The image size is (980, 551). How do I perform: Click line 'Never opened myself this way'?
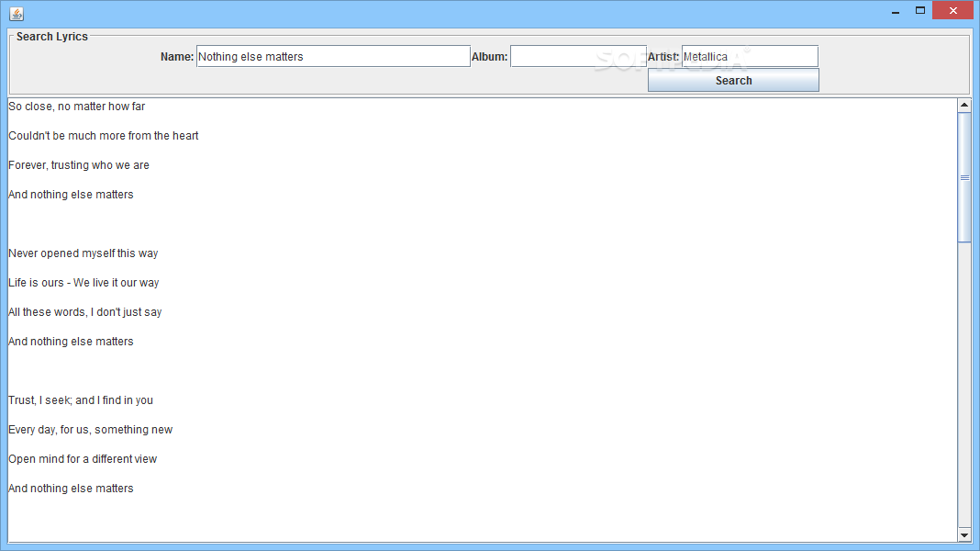click(84, 253)
